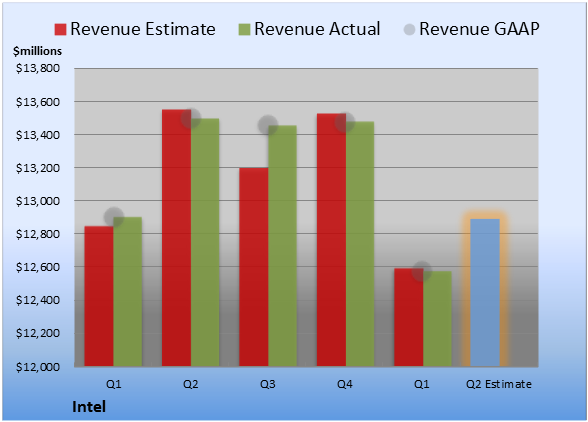Click the GAAP marker above Q4 bars
Image resolution: width=588 pixels, height=422 pixels.
pyautogui.click(x=345, y=122)
